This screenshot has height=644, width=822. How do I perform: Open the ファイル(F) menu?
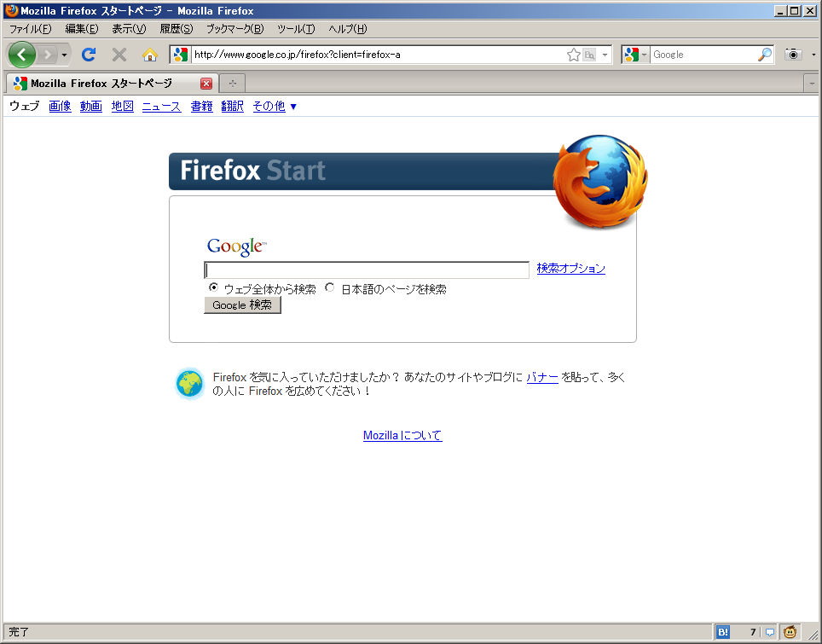point(31,29)
